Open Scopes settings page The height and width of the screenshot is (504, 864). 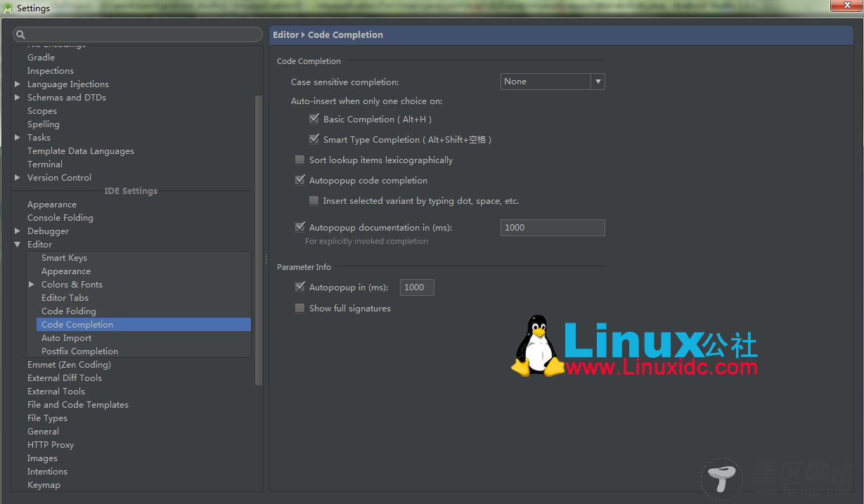[42, 111]
